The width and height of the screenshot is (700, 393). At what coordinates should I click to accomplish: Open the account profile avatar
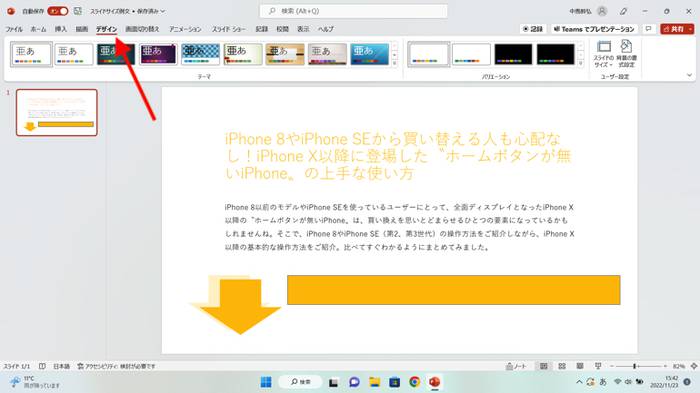point(602,11)
